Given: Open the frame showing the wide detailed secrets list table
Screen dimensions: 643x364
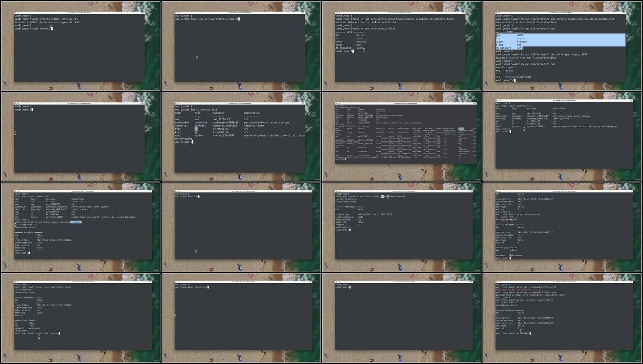Looking at the screenshot, I should pyautogui.click(x=402, y=137).
